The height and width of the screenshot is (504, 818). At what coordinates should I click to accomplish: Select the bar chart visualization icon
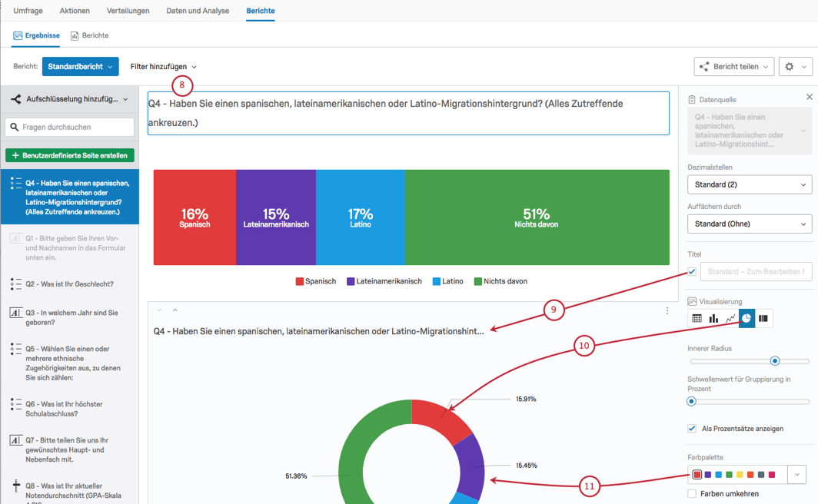713,318
